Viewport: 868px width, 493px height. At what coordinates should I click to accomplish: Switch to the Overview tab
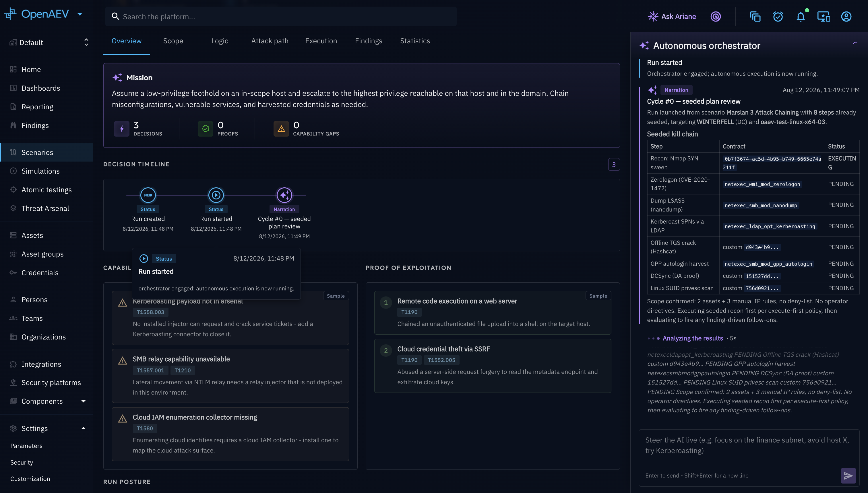[127, 41]
